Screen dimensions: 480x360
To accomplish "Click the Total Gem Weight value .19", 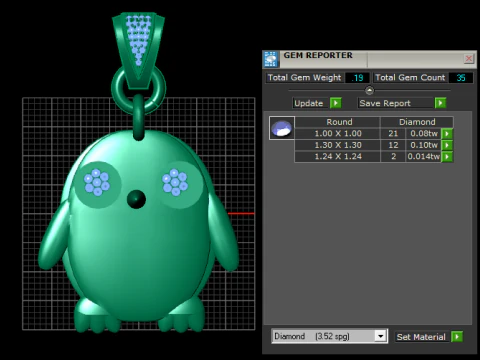I will (357, 78).
